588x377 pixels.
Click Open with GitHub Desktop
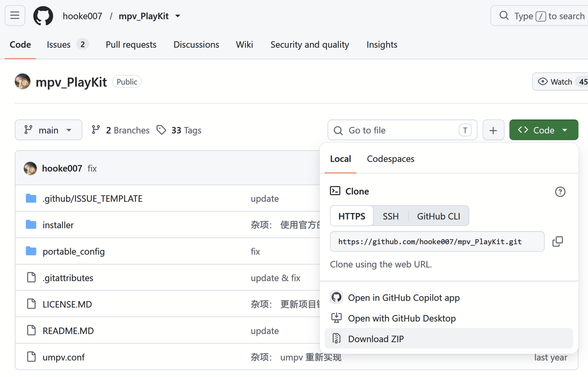tap(449, 318)
